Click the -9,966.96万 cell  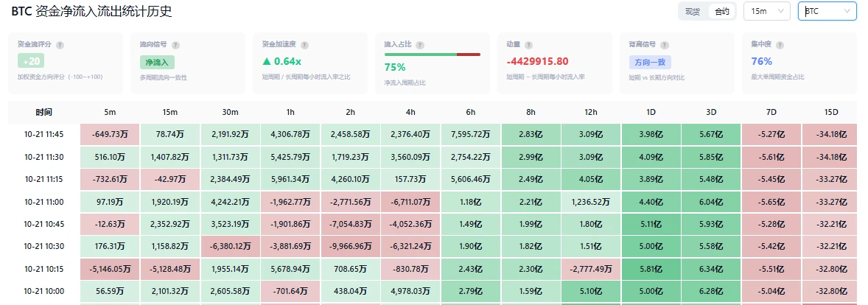pos(351,246)
